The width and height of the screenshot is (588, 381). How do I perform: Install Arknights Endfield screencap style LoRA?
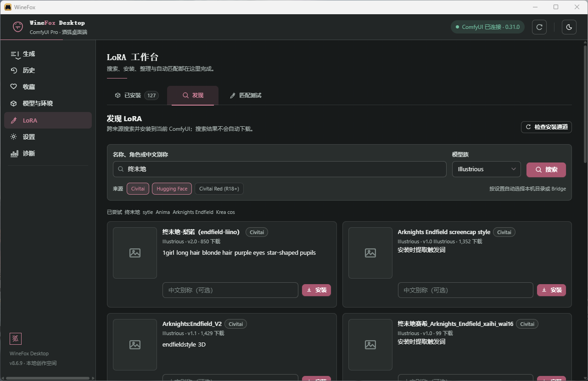tap(552, 290)
